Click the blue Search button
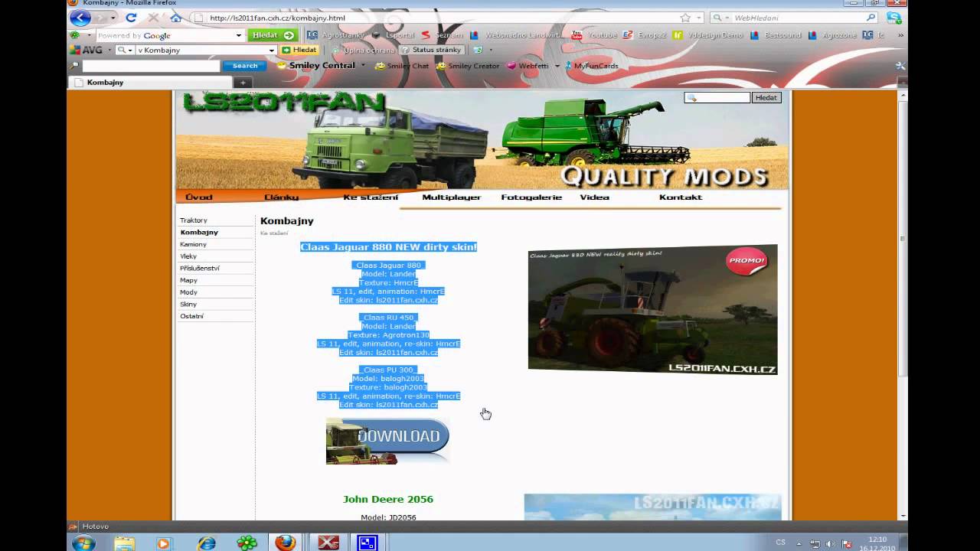Screen dimensions: 980x551 (245, 66)
